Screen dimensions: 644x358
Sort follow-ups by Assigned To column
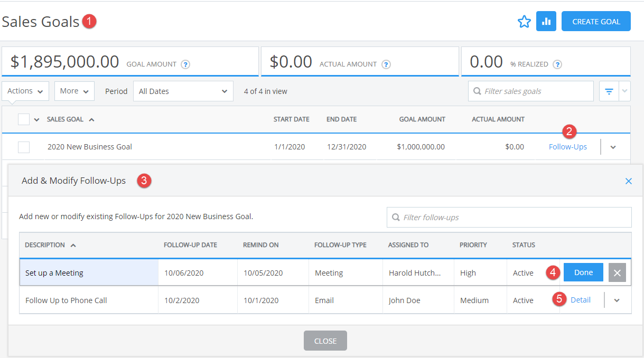click(408, 245)
